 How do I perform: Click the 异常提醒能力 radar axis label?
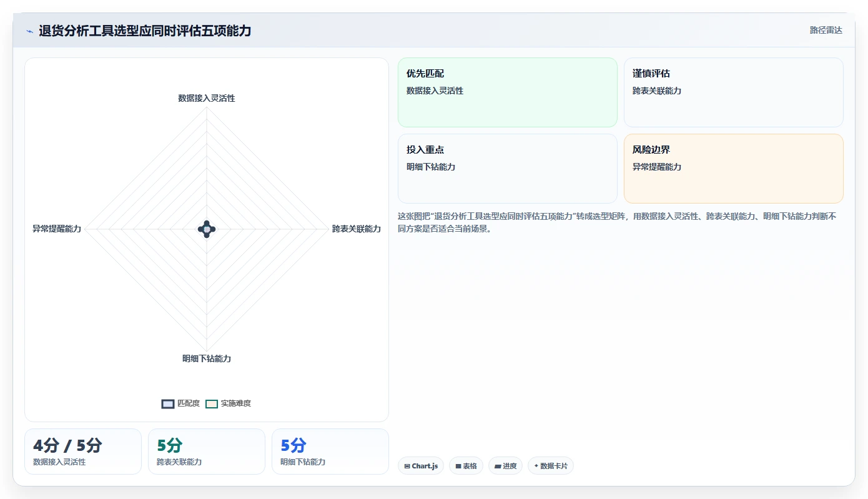click(x=57, y=229)
